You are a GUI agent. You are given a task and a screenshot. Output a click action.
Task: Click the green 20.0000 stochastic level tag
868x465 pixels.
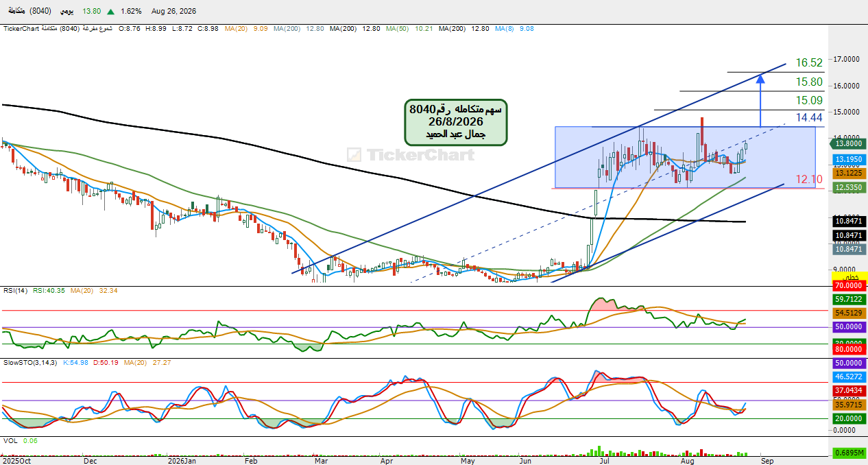point(848,418)
